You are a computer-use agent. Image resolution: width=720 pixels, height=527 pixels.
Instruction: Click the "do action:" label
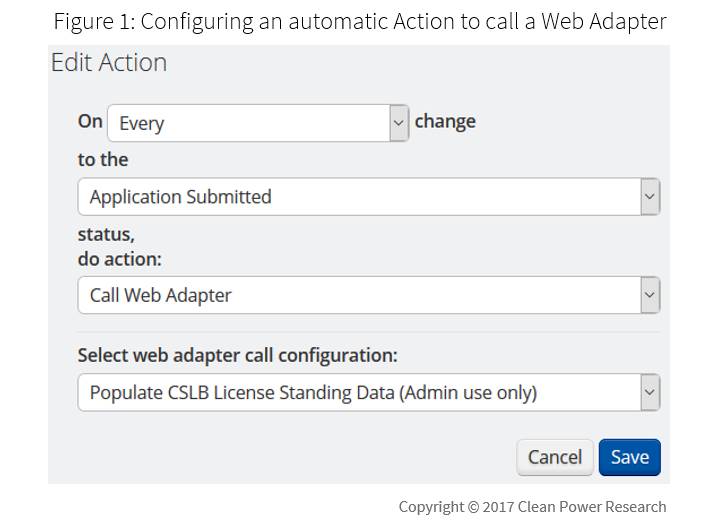(119, 259)
